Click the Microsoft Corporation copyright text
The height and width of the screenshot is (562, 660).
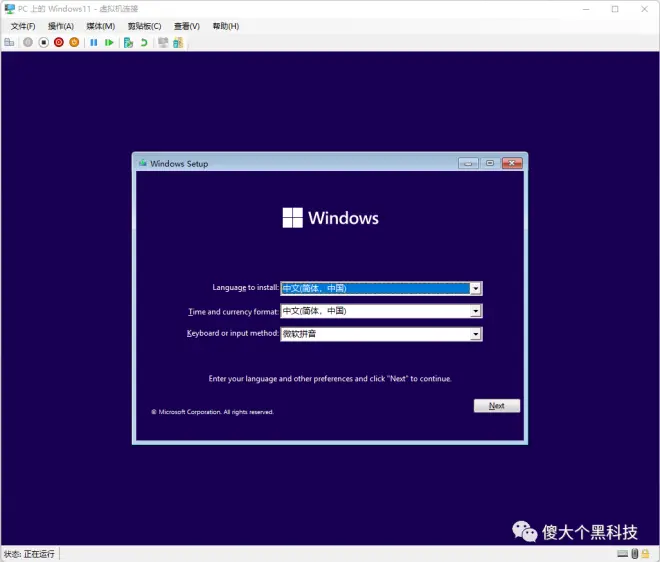coord(213,412)
